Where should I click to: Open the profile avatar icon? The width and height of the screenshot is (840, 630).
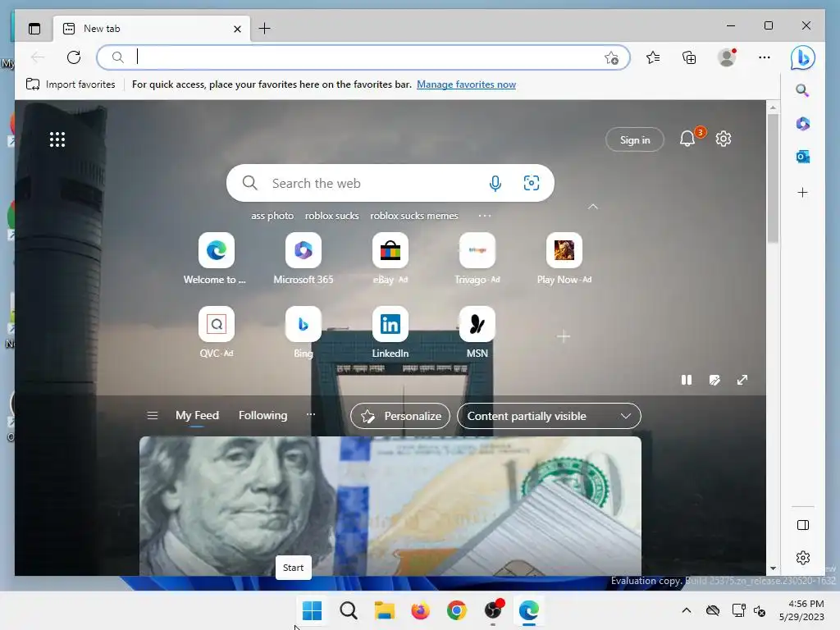[727, 57]
